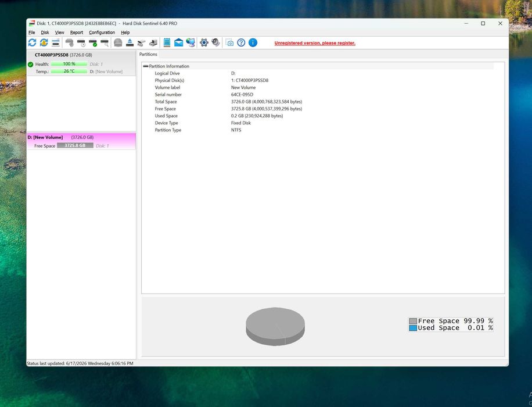Click the Partition Type value NTFS

coord(236,130)
